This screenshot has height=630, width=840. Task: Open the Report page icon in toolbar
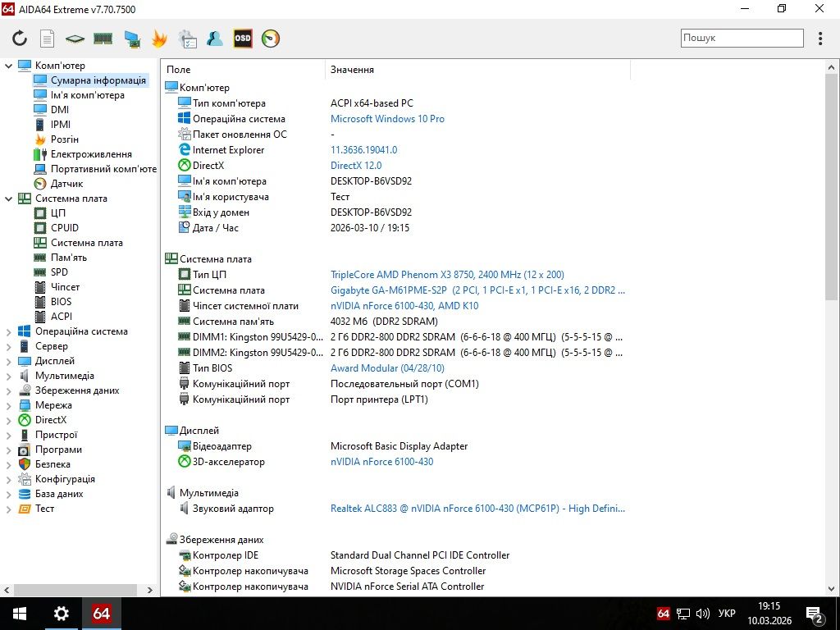(48, 38)
